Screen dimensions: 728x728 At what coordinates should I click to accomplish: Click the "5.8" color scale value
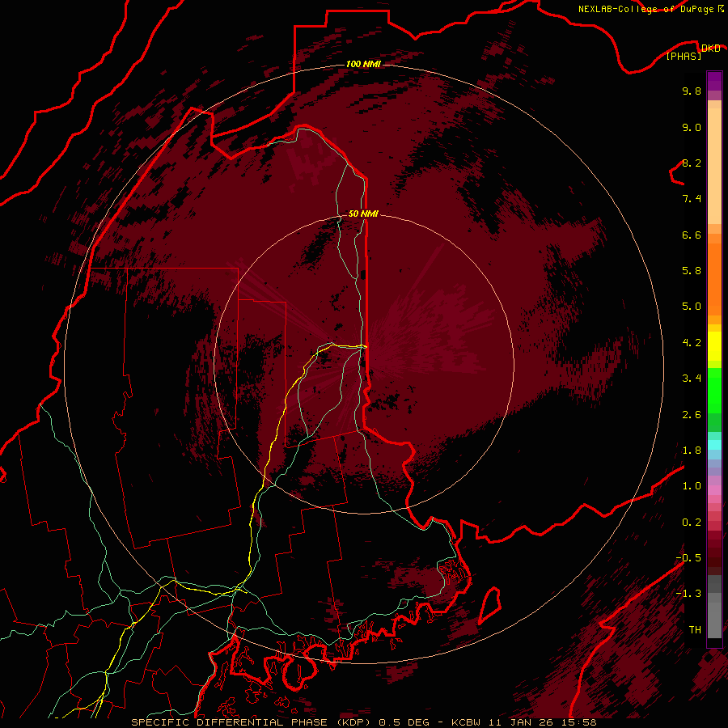(692, 271)
